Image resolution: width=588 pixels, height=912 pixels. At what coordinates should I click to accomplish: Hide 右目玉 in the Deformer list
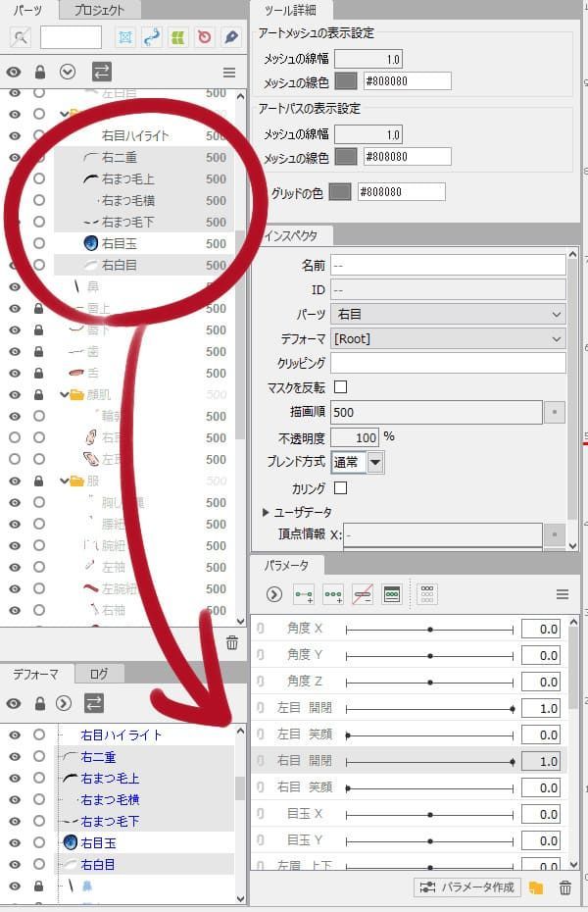15,842
